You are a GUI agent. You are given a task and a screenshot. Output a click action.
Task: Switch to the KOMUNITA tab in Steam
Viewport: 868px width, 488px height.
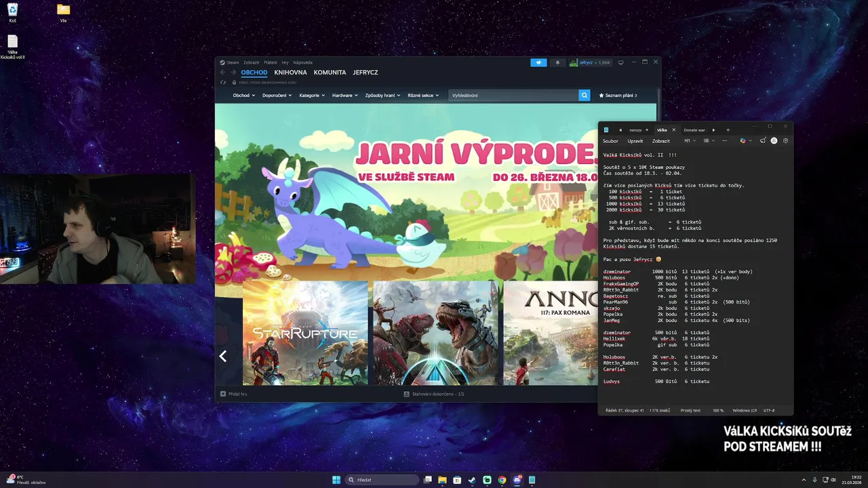coord(330,73)
